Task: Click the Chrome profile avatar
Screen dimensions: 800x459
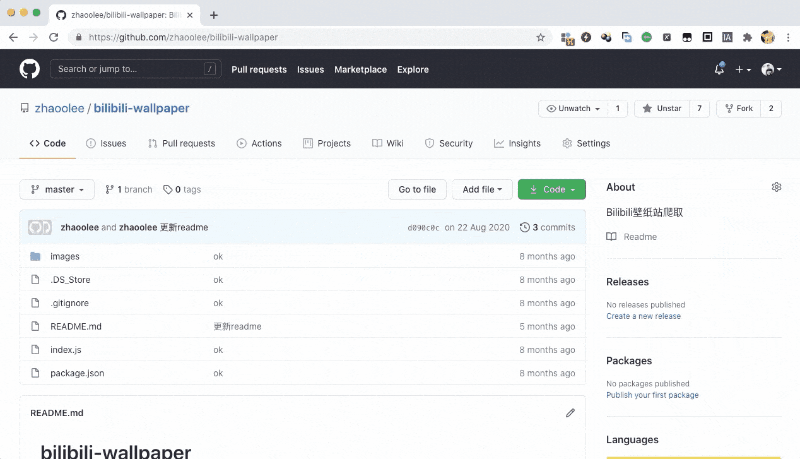Action: [768, 37]
